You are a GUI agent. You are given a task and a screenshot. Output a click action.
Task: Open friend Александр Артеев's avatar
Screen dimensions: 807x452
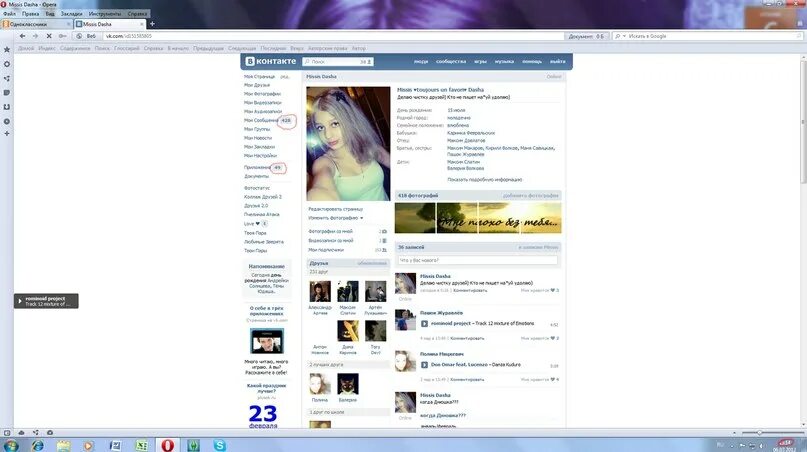pyautogui.click(x=320, y=291)
